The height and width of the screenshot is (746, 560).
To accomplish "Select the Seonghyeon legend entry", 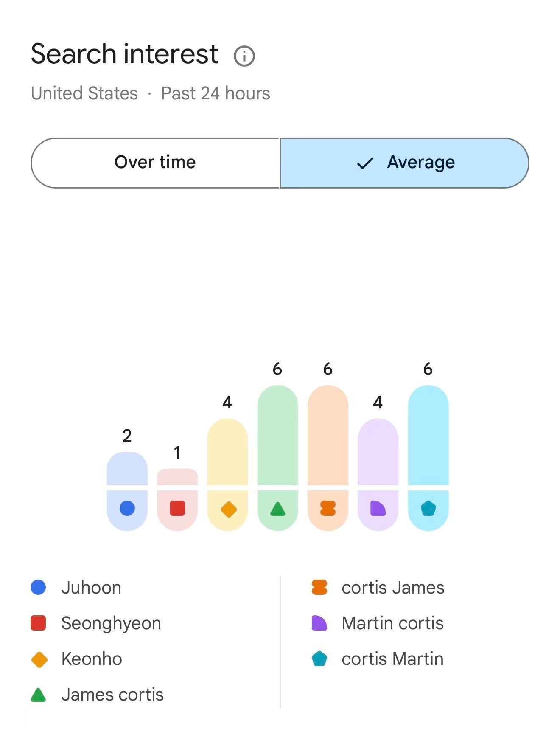I will pos(96,623).
